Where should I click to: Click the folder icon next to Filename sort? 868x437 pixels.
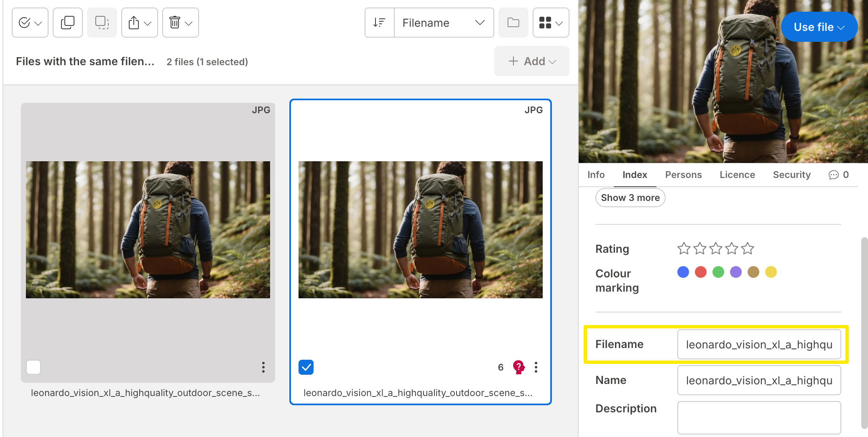(513, 23)
